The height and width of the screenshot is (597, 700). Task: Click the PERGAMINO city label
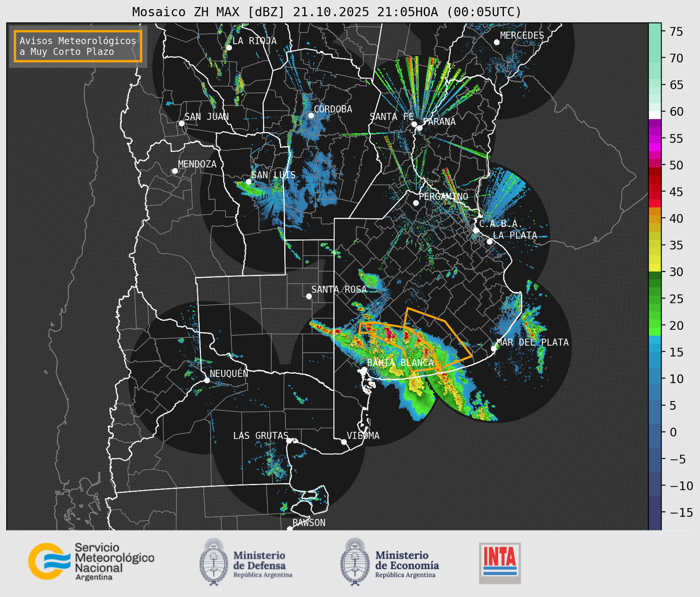[443, 197]
